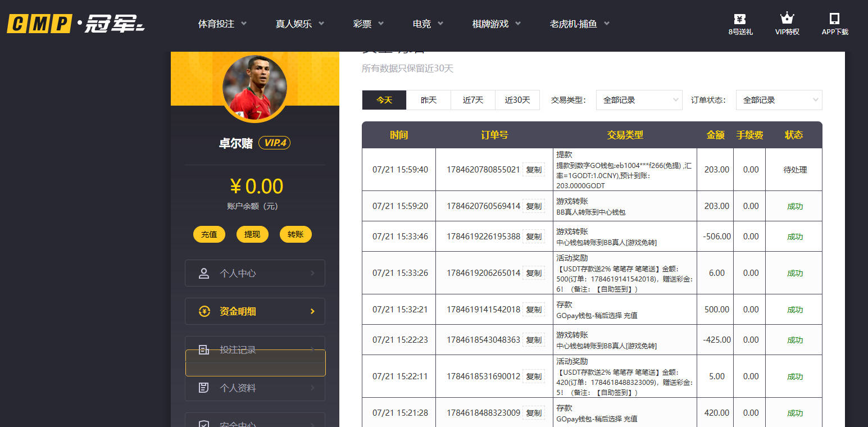868x427 pixels.
Task: Click the 投注记录 list icon
Action: pos(204,349)
